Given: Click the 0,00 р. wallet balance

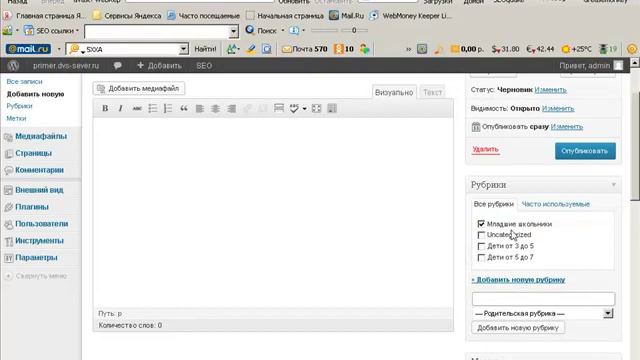Looking at the screenshot, I should pyautogui.click(x=467, y=49).
